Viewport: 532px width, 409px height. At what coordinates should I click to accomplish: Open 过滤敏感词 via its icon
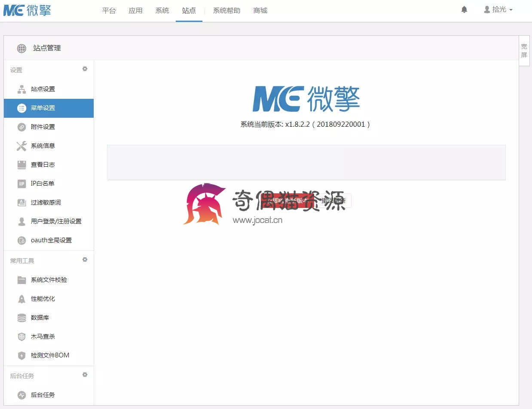[21, 203]
